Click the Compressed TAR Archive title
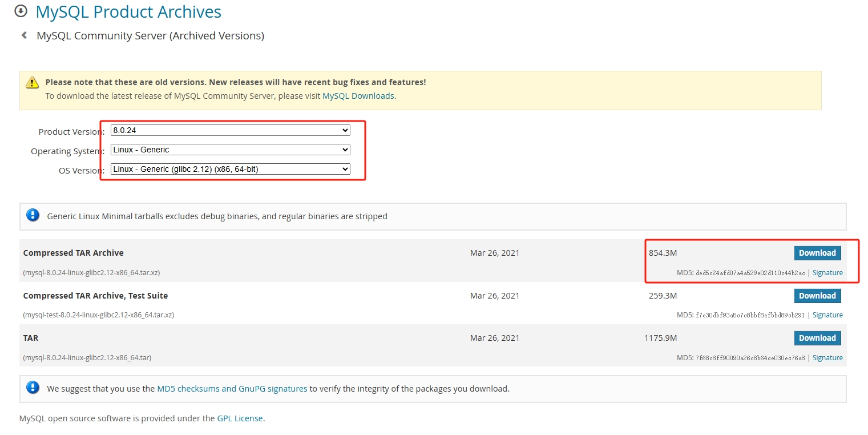The height and width of the screenshot is (435, 868). pos(73,253)
